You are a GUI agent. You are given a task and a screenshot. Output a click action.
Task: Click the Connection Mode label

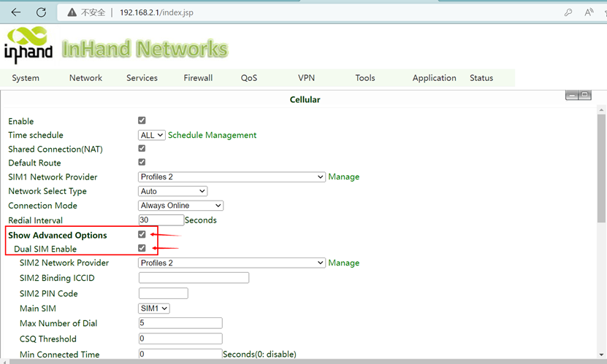[x=42, y=206]
